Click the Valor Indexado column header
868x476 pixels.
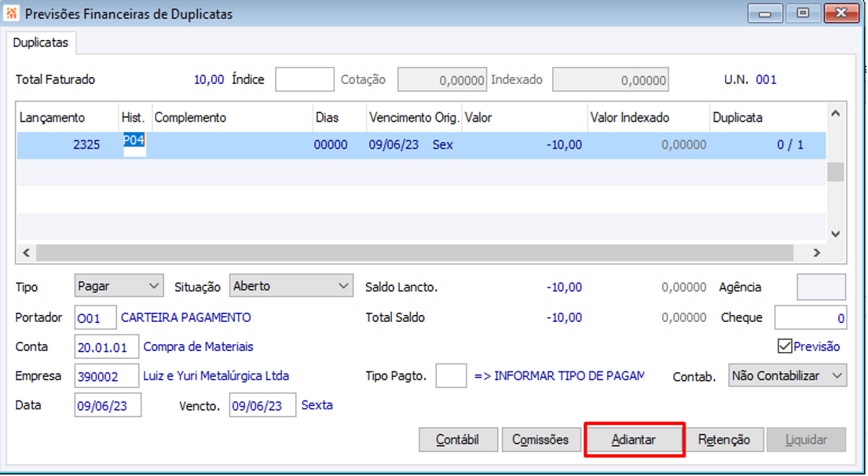coord(648,117)
